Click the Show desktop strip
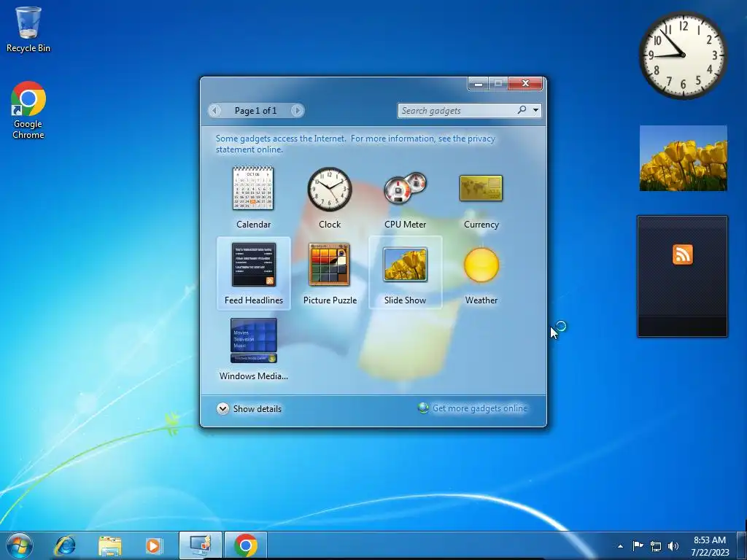 (x=741, y=545)
